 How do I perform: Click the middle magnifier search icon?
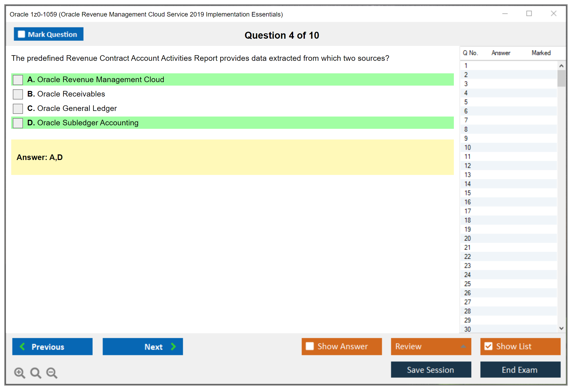(36, 373)
